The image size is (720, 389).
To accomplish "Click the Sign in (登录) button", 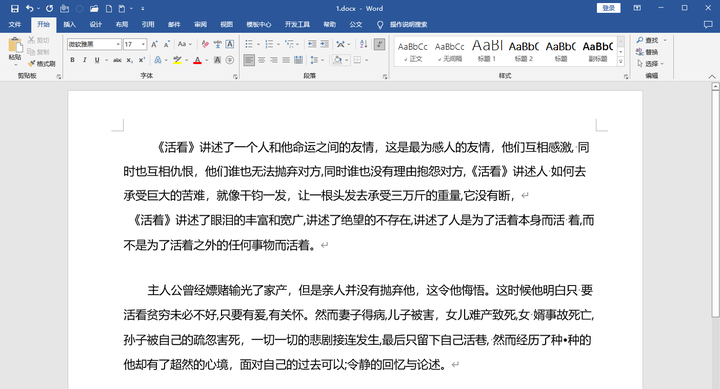I will (x=608, y=8).
